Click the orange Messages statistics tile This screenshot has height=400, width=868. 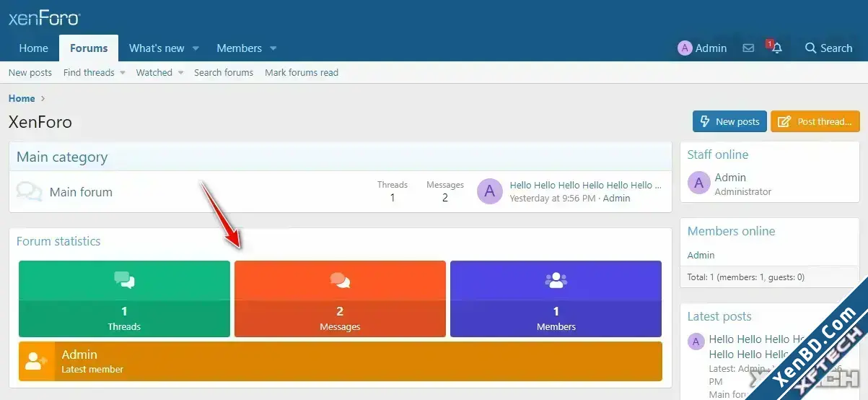point(340,299)
